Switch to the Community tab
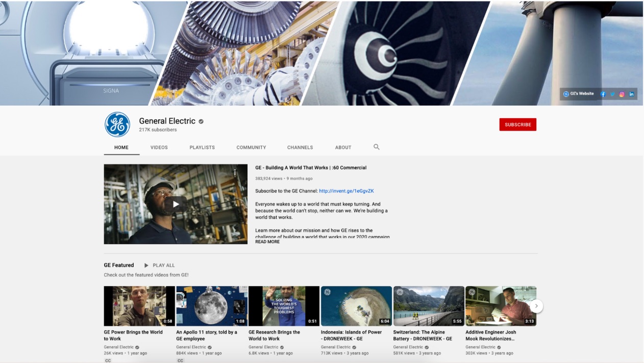Viewport: 644px width, 363px height. (x=251, y=147)
